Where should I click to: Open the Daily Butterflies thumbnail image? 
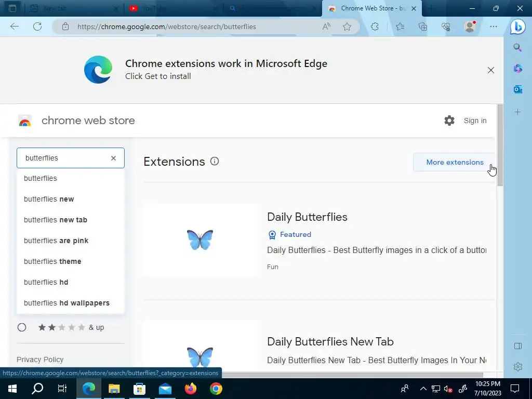(200, 240)
